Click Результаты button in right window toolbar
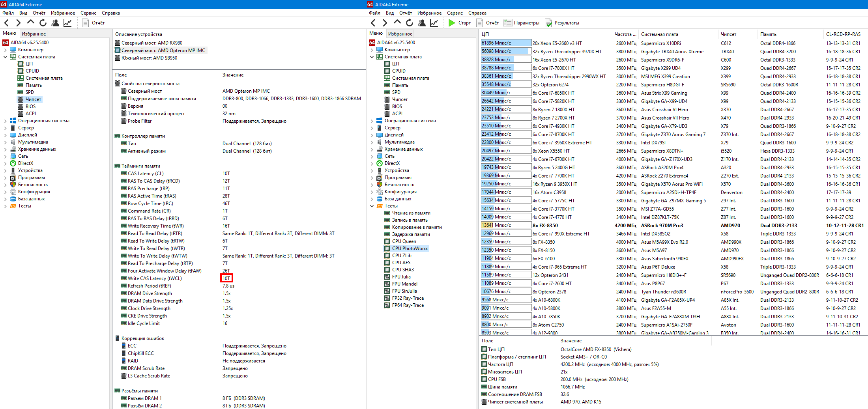The width and height of the screenshot is (868, 409). pos(562,23)
